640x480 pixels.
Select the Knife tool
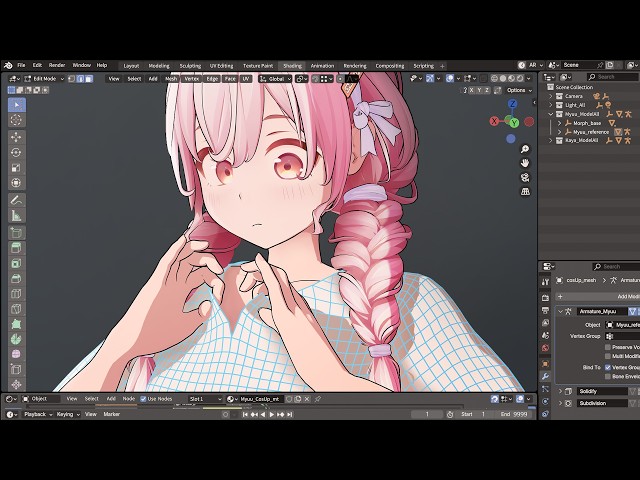click(17, 309)
